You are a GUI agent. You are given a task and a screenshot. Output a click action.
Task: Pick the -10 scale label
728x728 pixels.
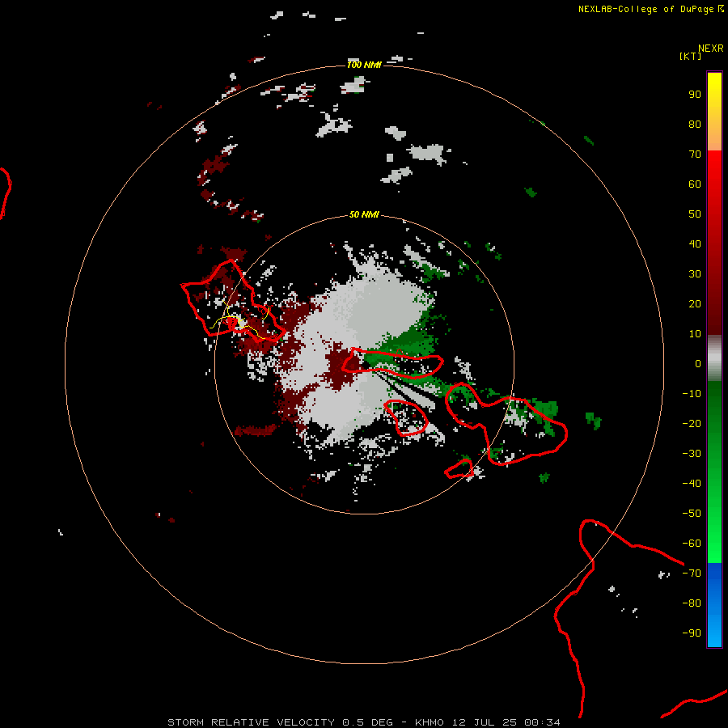(x=692, y=394)
